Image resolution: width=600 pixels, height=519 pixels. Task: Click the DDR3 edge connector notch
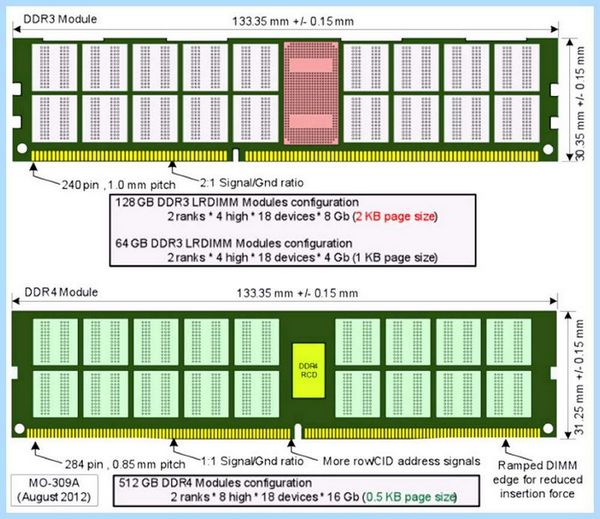click(x=236, y=155)
